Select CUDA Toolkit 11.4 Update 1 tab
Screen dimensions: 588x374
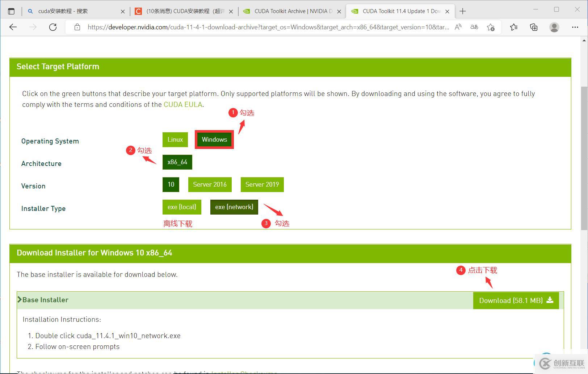[400, 11]
